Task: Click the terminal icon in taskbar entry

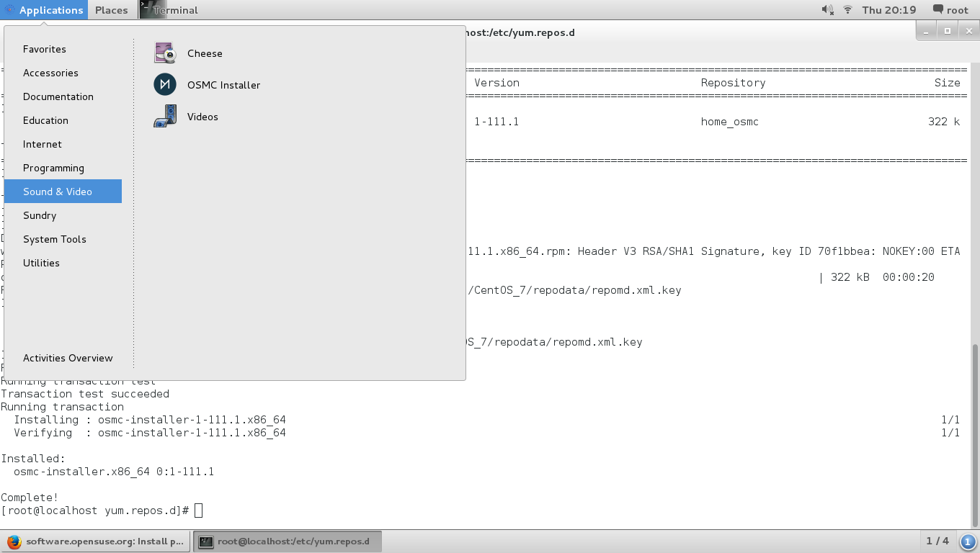Action: (206, 541)
